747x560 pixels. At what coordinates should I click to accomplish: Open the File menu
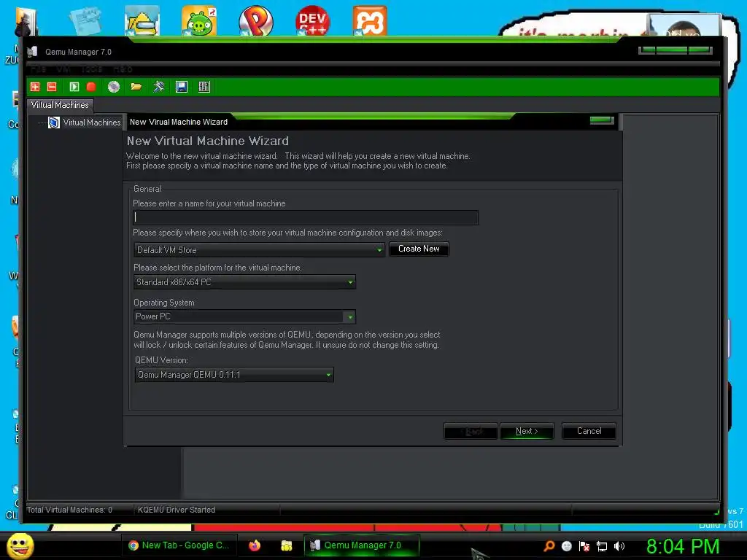(x=38, y=69)
